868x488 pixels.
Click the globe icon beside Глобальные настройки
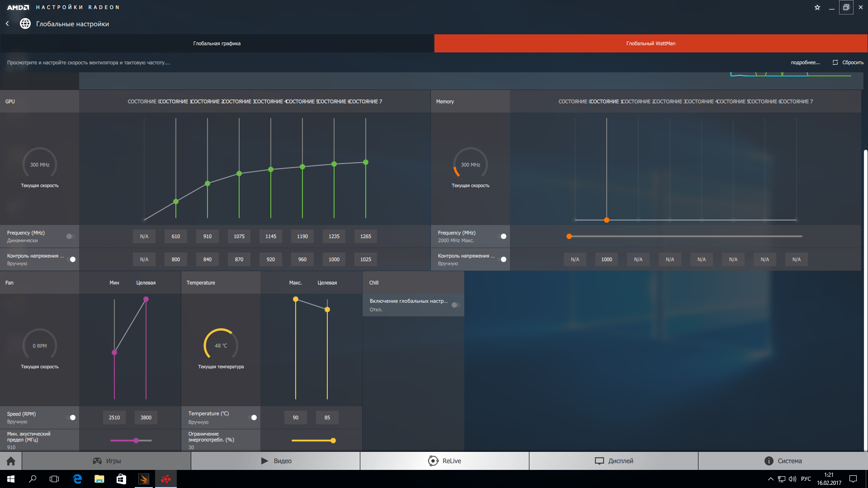25,23
